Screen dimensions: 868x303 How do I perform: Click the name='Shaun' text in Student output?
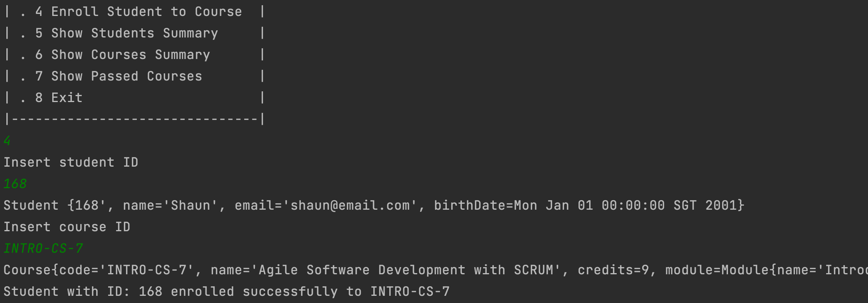click(170, 205)
